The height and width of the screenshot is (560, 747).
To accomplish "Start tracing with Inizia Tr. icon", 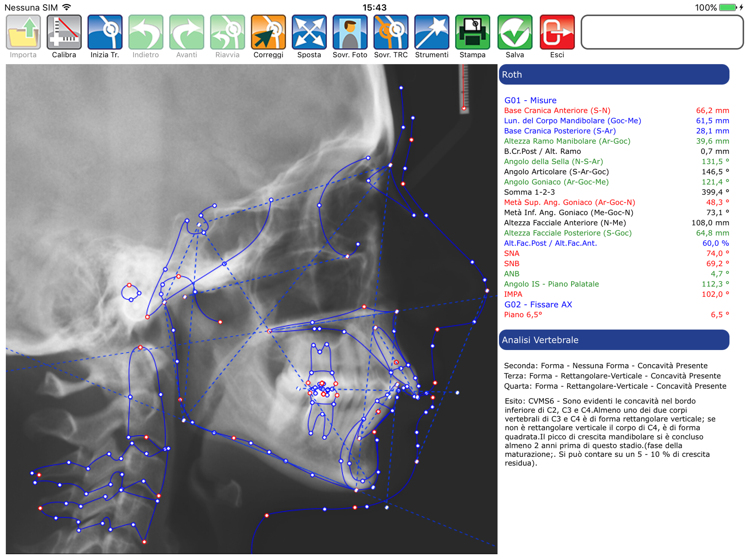I will tap(105, 32).
